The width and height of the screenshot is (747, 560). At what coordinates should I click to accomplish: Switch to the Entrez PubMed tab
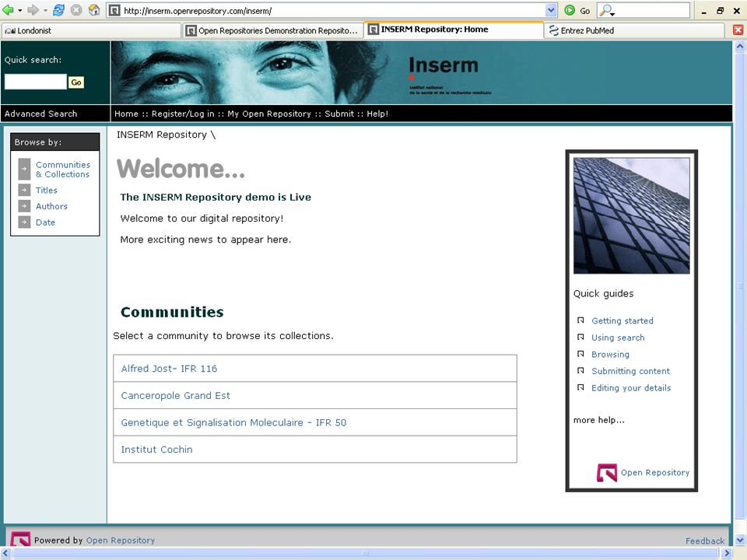(x=635, y=30)
